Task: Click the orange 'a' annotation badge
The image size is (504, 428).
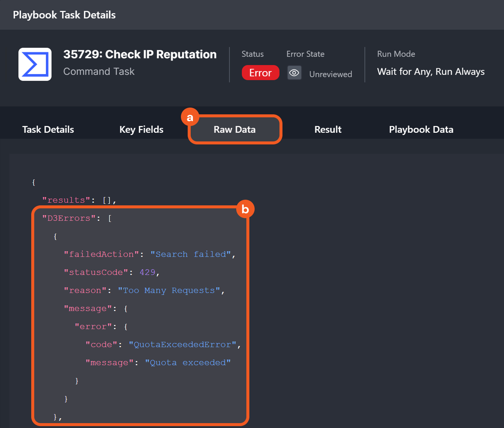Action: click(190, 118)
